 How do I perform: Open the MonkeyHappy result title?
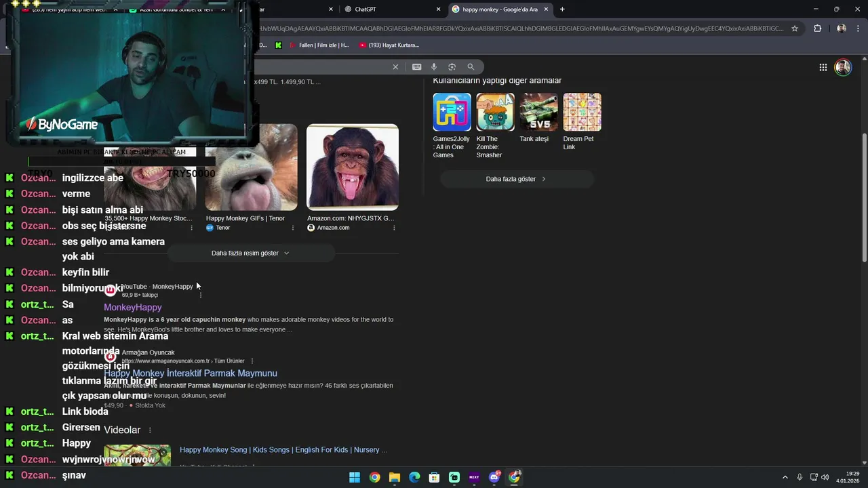[133, 307]
